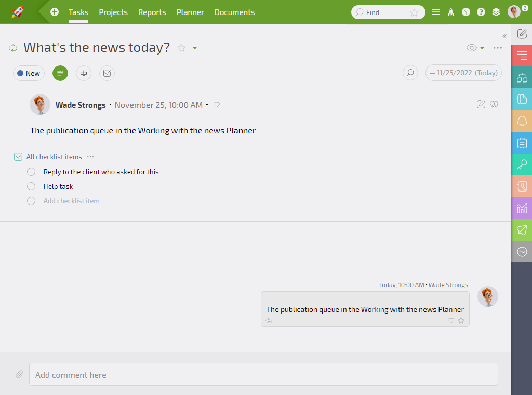This screenshot has height=395, width=532.
Task: Open the blue clipboard sidebar panel
Action: [522, 143]
